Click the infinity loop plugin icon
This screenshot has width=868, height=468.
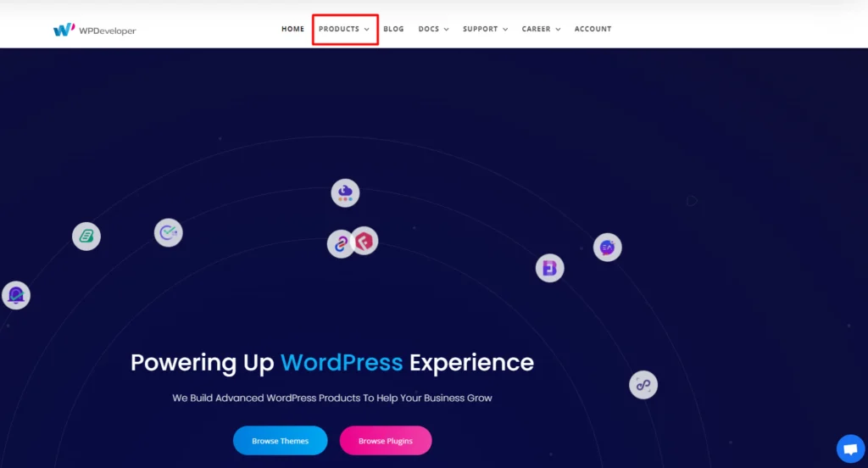pos(643,384)
